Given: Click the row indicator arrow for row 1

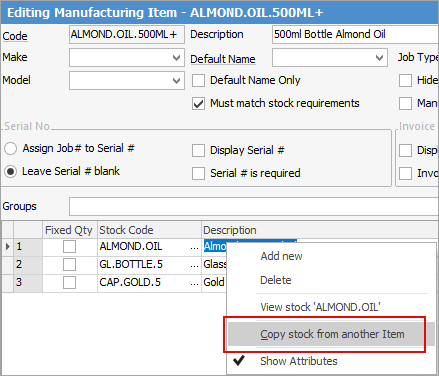Looking at the screenshot, I should coord(8,247).
